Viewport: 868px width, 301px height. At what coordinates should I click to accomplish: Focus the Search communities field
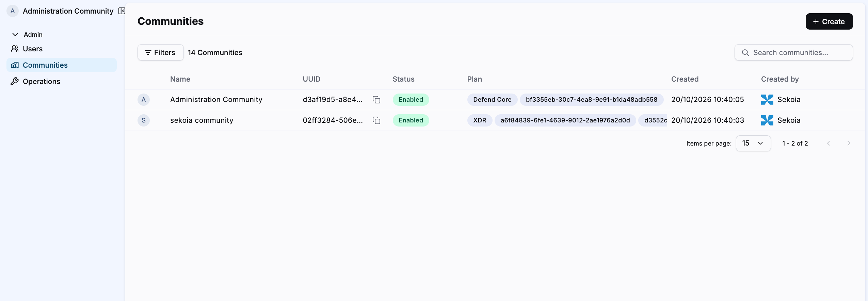(793, 52)
